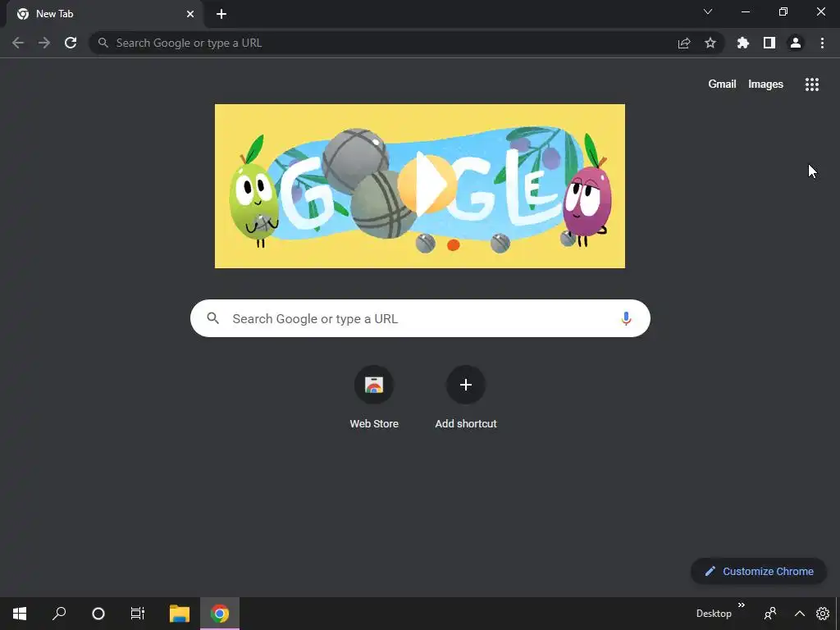Open the Extensions puzzle icon
Viewport: 840px width, 630px height.
tap(743, 43)
